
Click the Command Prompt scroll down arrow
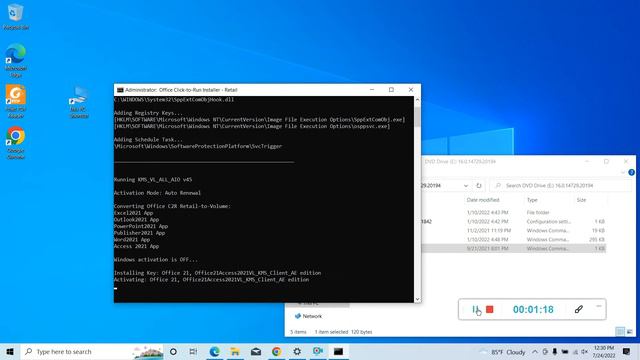coord(417,299)
